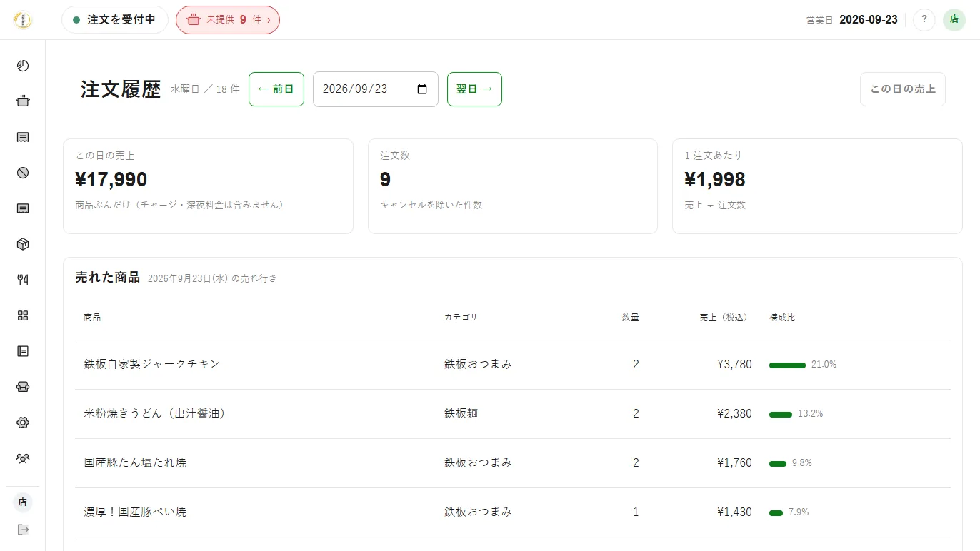Click the 構成比 column header

[x=782, y=318]
